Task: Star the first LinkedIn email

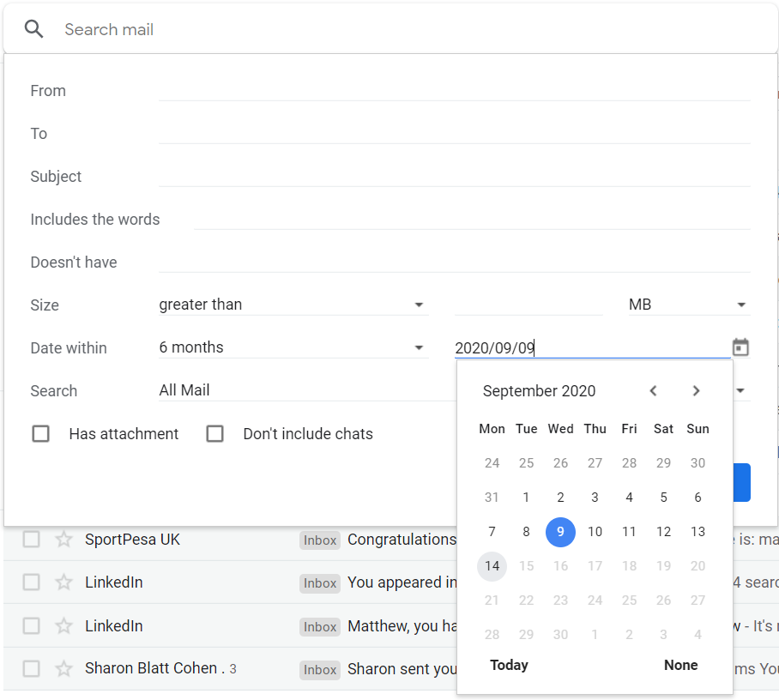Action: [x=63, y=582]
